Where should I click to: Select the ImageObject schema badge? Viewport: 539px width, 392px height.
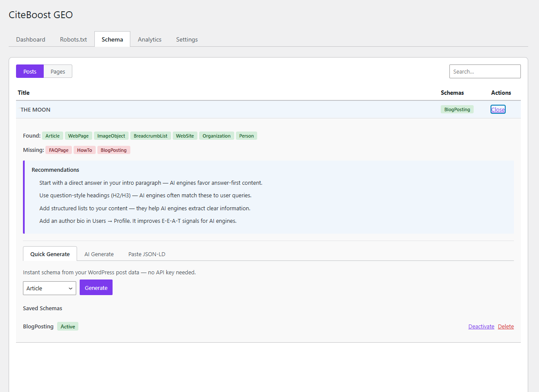point(111,135)
